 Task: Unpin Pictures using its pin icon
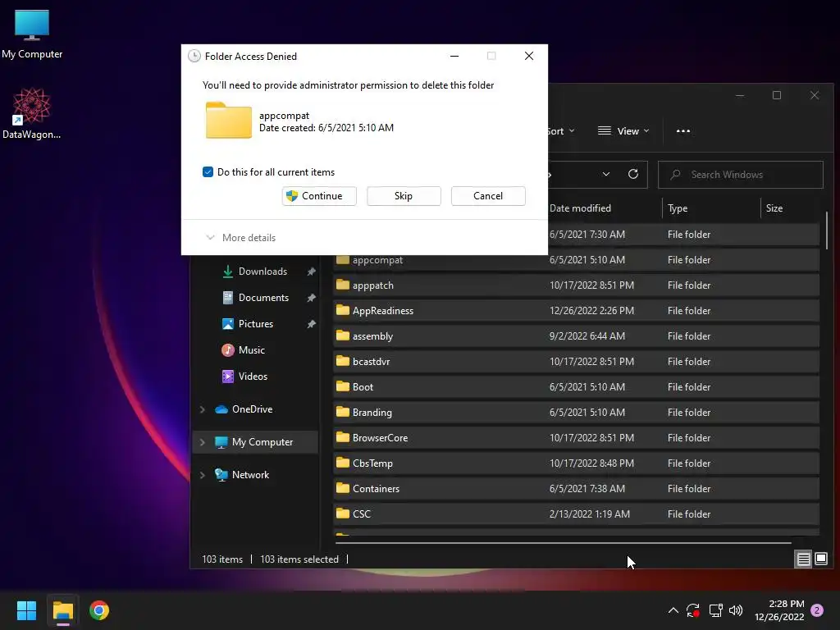point(311,324)
